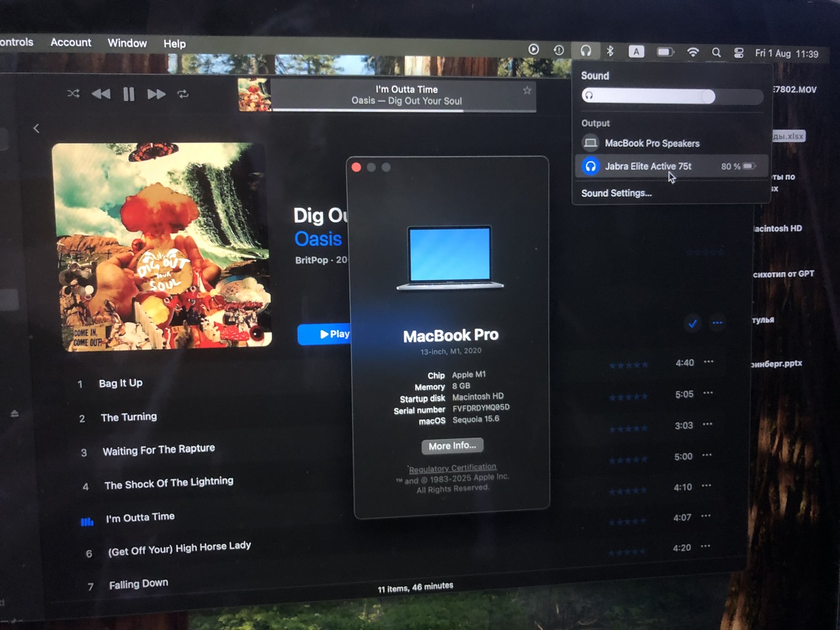Skip back to the previous track

101,94
